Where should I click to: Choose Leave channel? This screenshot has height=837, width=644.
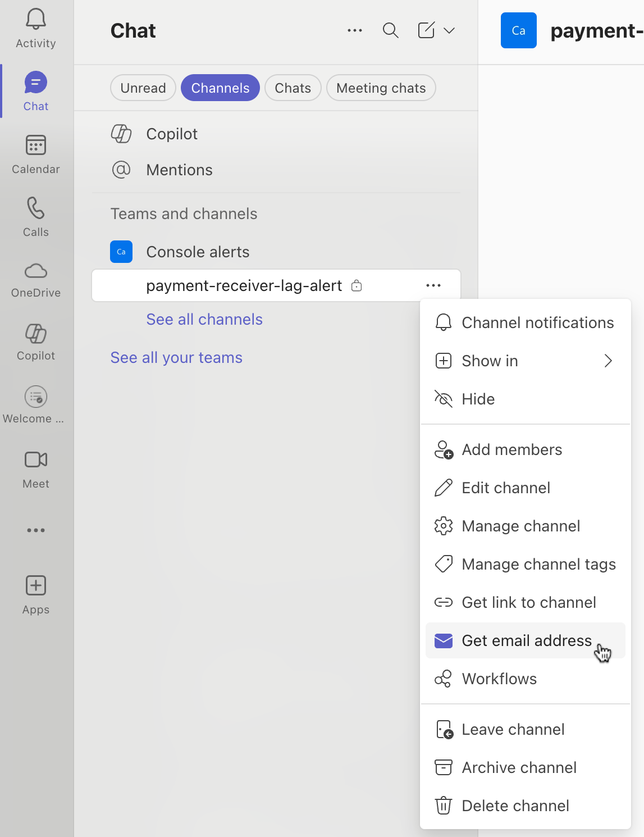[526, 729]
